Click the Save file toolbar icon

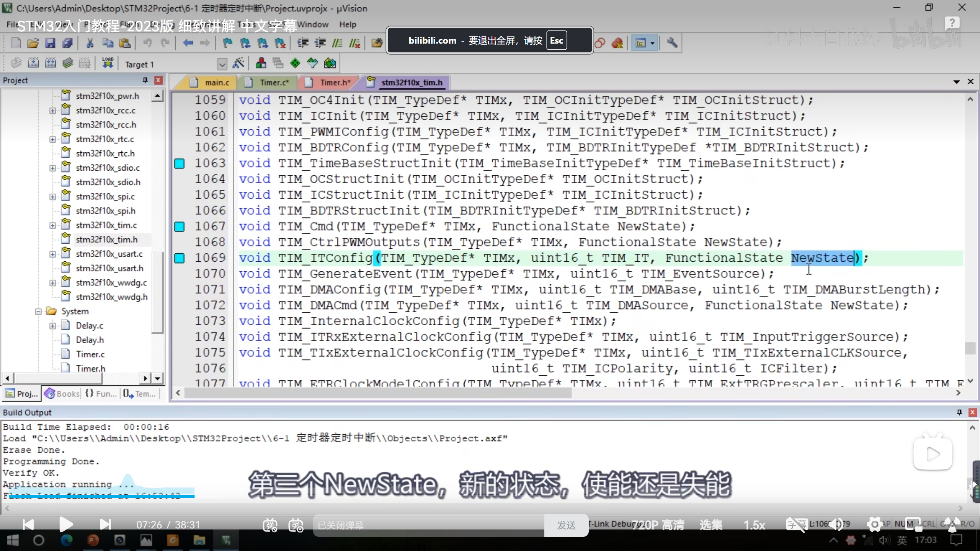50,43
